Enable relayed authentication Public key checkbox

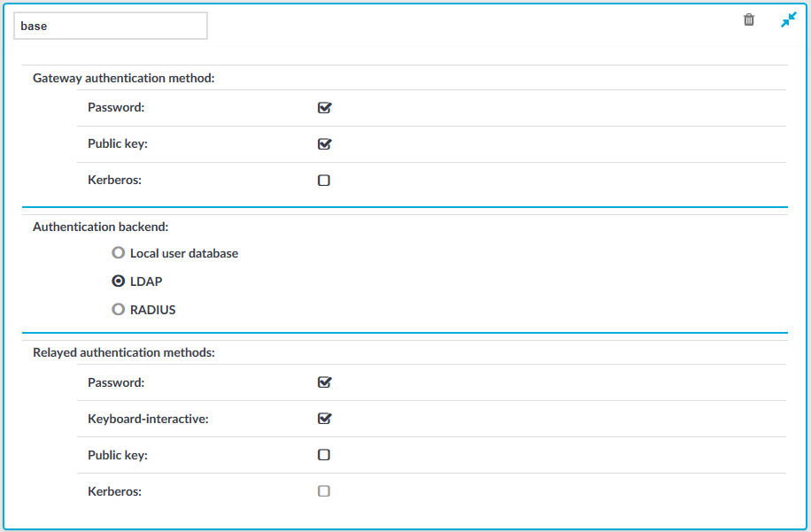(324, 455)
